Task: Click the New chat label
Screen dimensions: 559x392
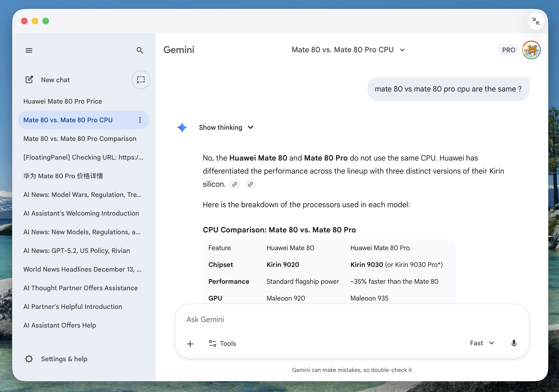Action: 55,80
